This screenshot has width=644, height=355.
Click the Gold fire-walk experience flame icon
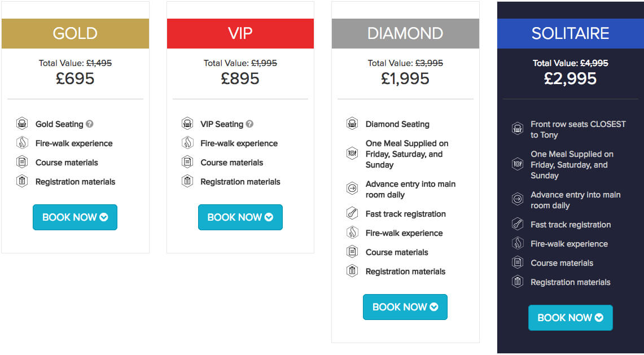pos(22,143)
